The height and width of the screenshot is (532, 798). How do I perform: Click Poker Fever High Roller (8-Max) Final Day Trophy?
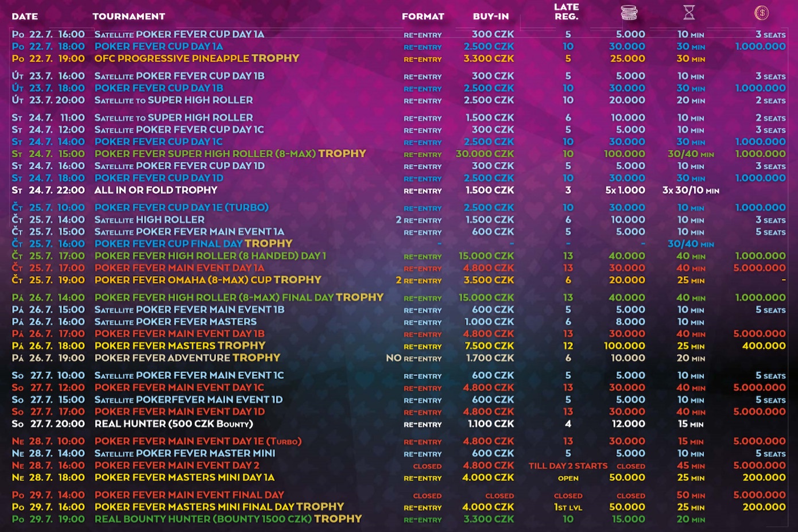tap(239, 297)
